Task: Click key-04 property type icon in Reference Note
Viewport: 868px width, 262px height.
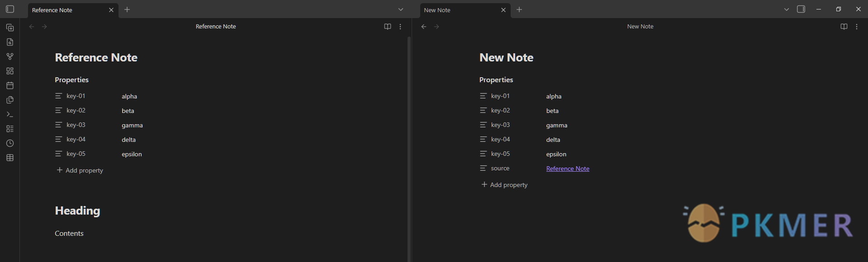Action: point(58,139)
